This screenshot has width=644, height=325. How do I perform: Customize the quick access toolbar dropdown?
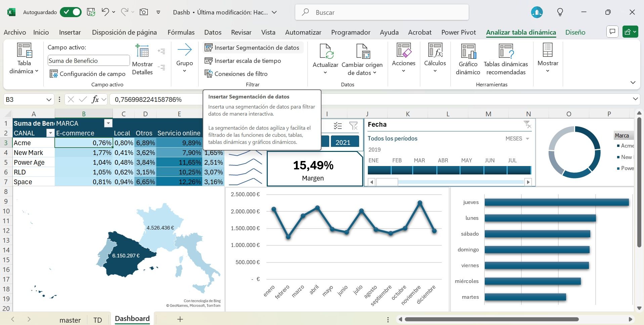pos(158,12)
